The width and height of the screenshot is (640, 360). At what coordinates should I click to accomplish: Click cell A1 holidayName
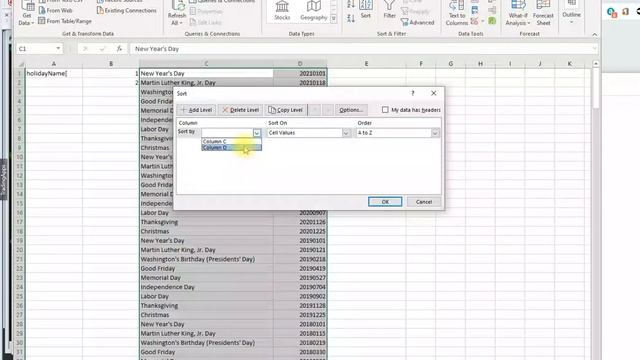(x=53, y=73)
